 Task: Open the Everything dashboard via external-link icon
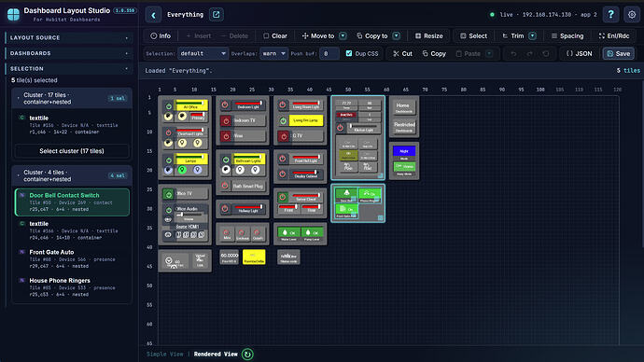point(216,15)
